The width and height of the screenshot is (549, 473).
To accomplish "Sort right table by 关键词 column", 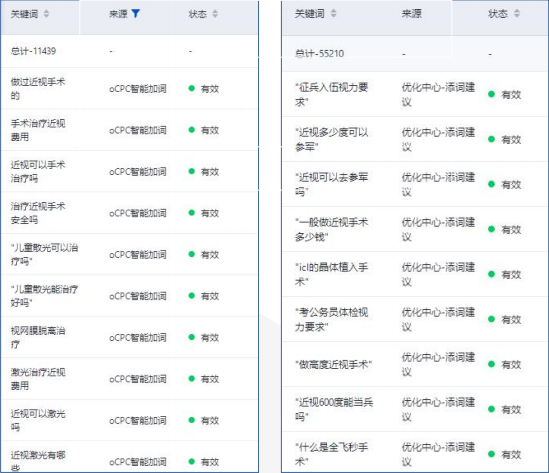I will coord(333,14).
